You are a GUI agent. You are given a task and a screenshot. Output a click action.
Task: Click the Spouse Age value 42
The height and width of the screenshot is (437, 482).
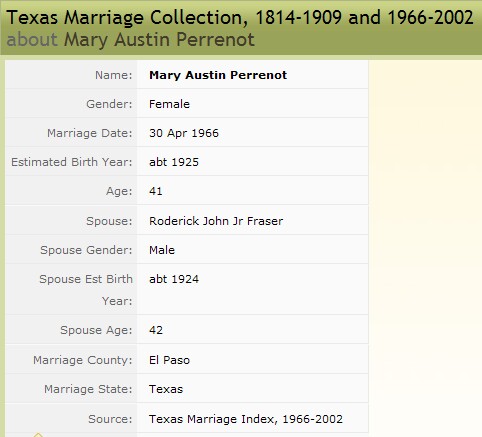[156, 330]
